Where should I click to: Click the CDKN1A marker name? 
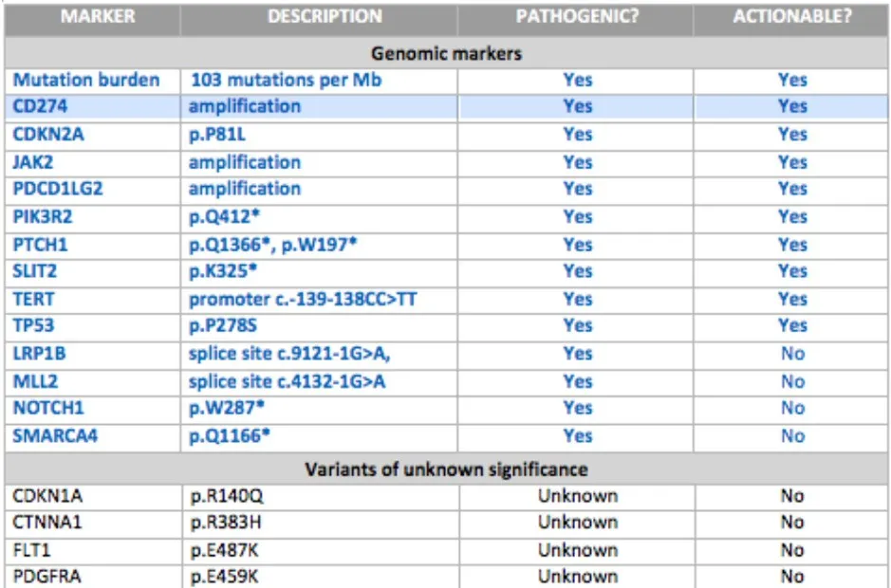coord(47,496)
